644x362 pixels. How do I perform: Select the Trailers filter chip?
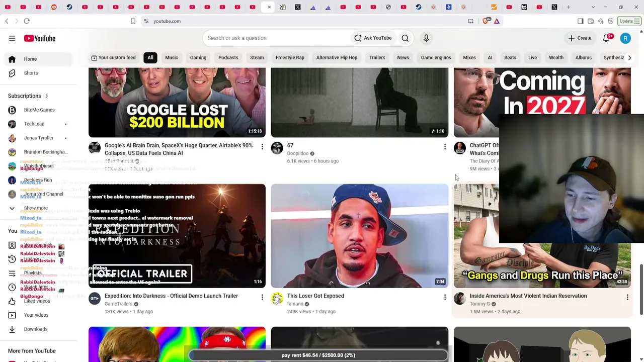[377, 57]
